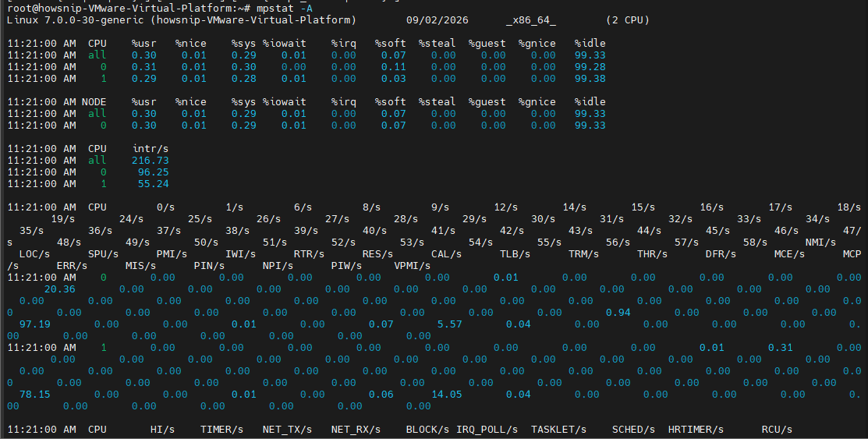Click the 'BLOCK/s' header
Viewport: 868px width, 439px height.
(427, 430)
